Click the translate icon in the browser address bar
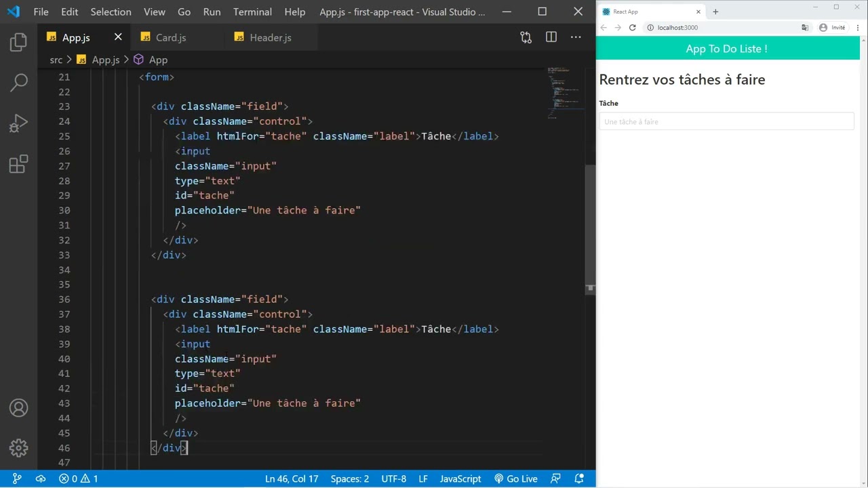The image size is (868, 488). (x=805, y=28)
